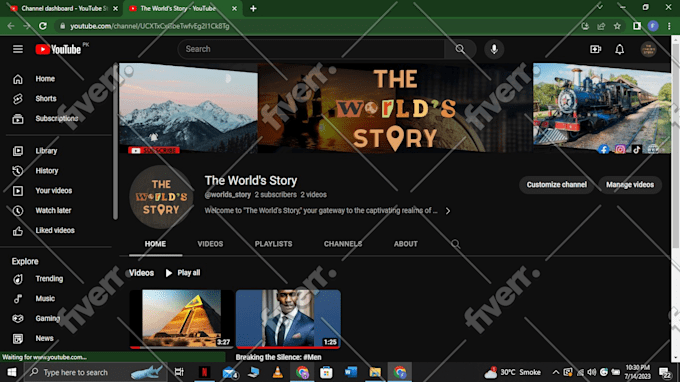Reload the page in Chrome
The image size is (680, 382).
pyautogui.click(x=42, y=26)
